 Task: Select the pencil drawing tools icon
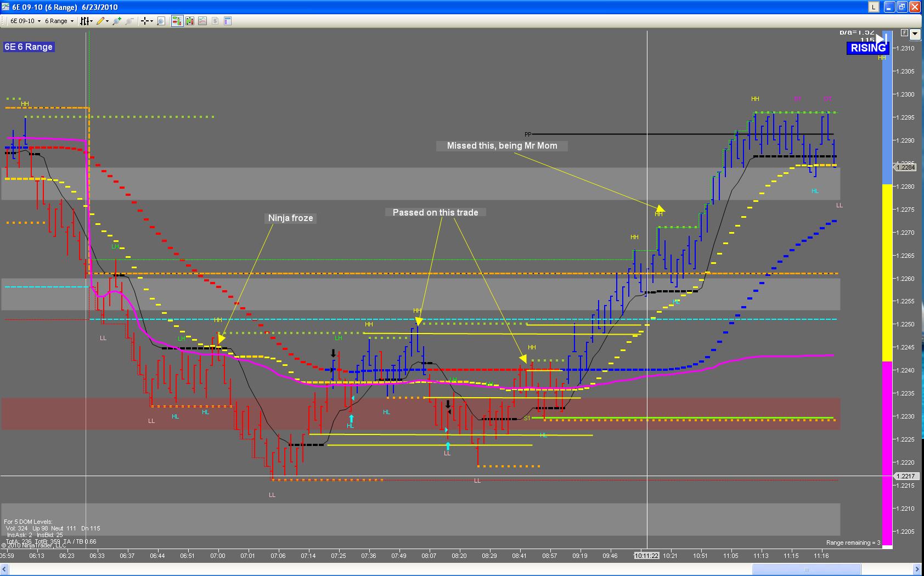coord(100,21)
